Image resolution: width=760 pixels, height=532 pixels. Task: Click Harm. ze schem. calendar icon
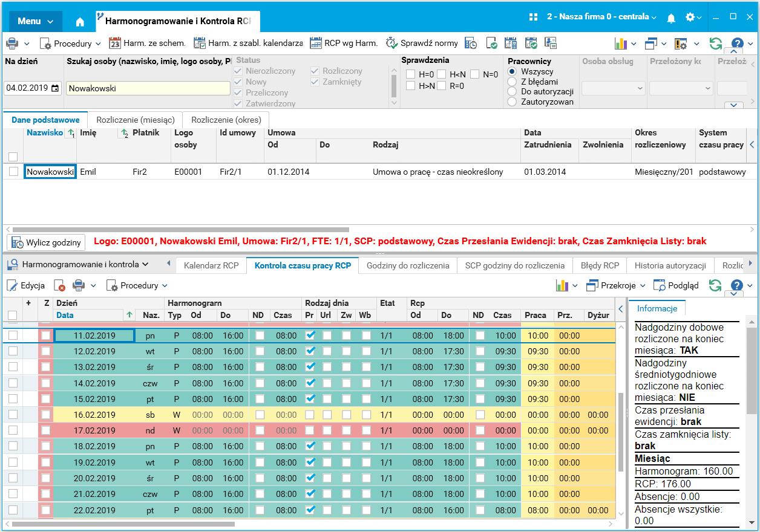(x=115, y=44)
